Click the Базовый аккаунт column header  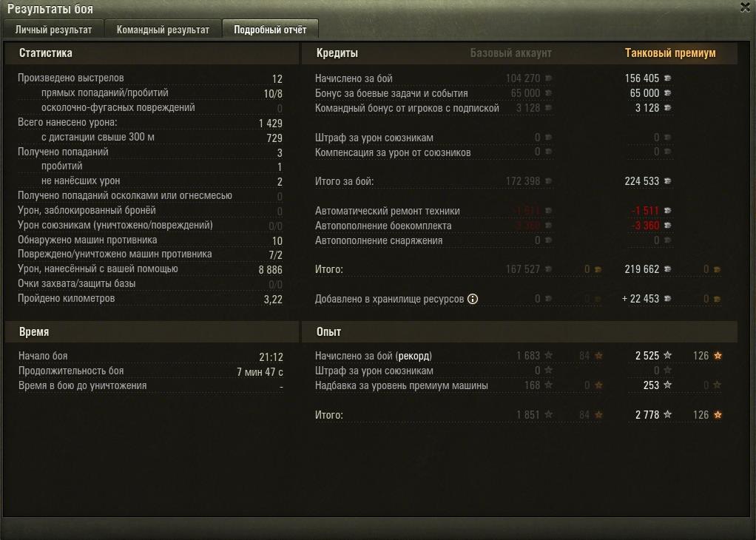[510, 53]
